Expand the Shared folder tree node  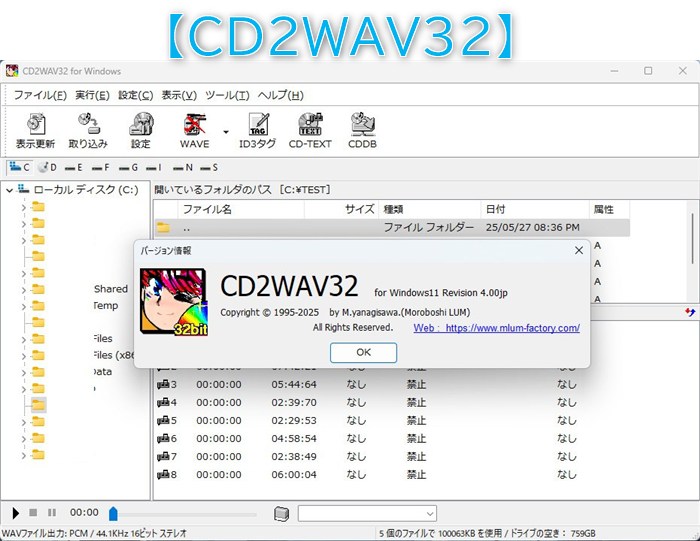point(24,290)
